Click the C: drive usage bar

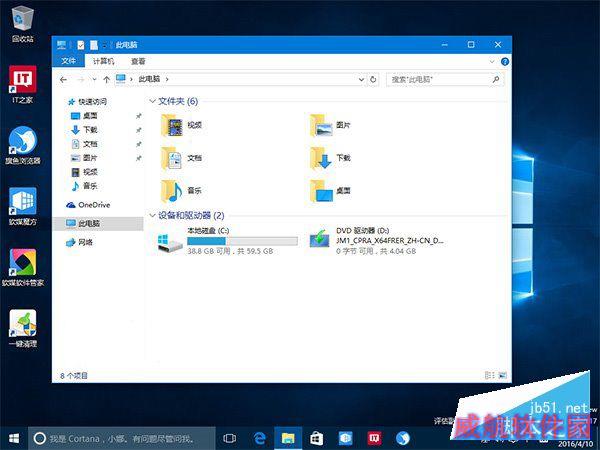[x=242, y=241]
